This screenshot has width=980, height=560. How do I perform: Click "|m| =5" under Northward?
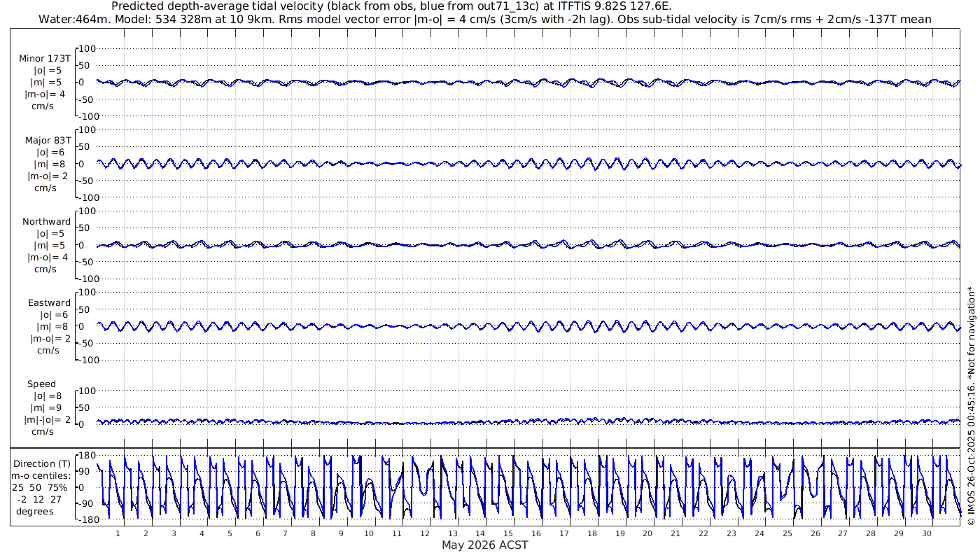tap(49, 245)
